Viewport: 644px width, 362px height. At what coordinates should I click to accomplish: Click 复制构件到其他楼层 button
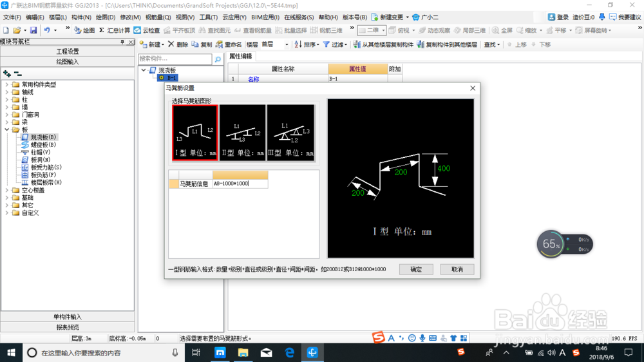[447, 44]
